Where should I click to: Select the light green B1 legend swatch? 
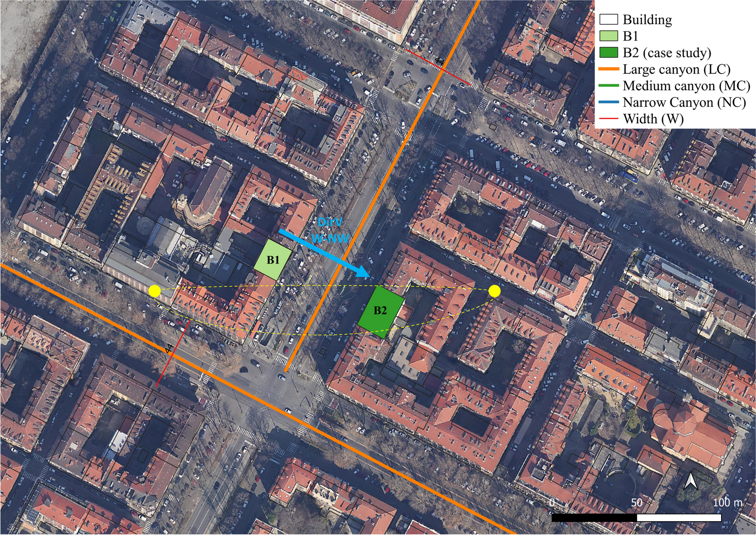tap(609, 36)
